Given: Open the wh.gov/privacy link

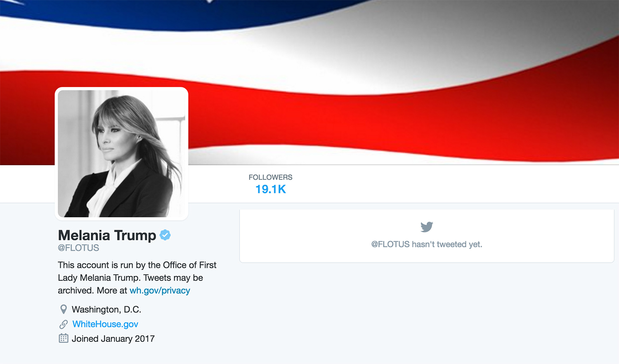Looking at the screenshot, I should [160, 290].
